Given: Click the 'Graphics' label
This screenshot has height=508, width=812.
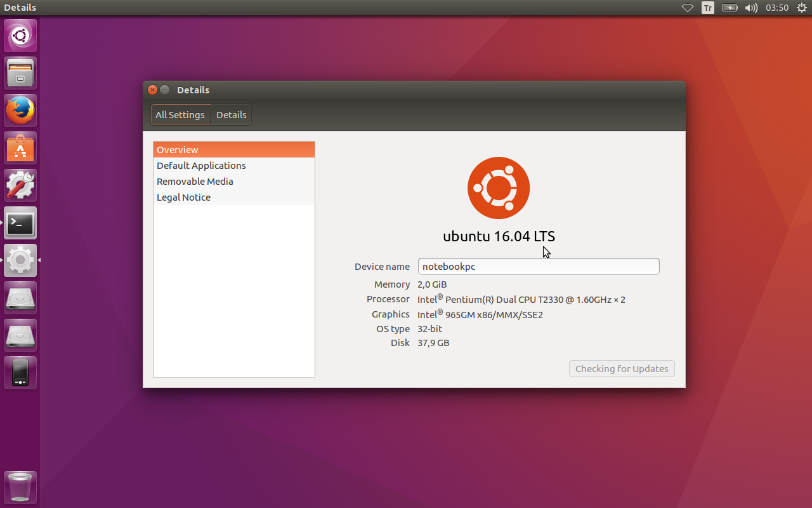Looking at the screenshot, I should click(391, 314).
